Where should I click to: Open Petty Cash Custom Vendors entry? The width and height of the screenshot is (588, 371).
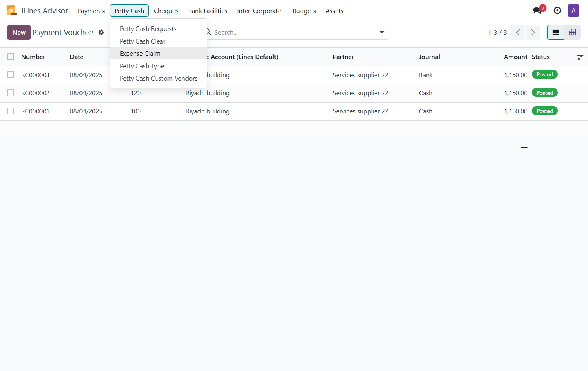click(158, 78)
